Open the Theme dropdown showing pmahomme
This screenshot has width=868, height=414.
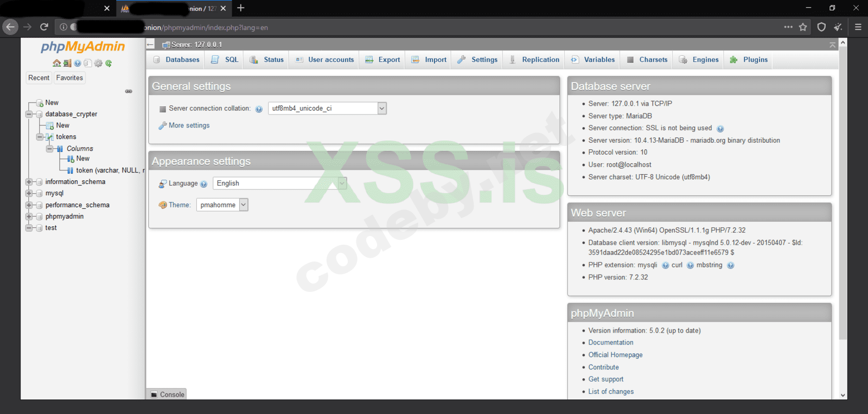point(222,205)
